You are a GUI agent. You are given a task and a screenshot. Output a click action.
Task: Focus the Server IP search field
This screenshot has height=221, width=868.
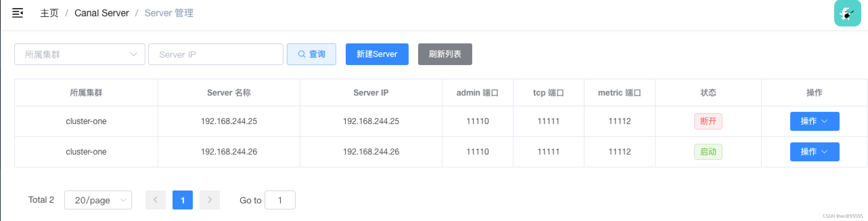(215, 54)
